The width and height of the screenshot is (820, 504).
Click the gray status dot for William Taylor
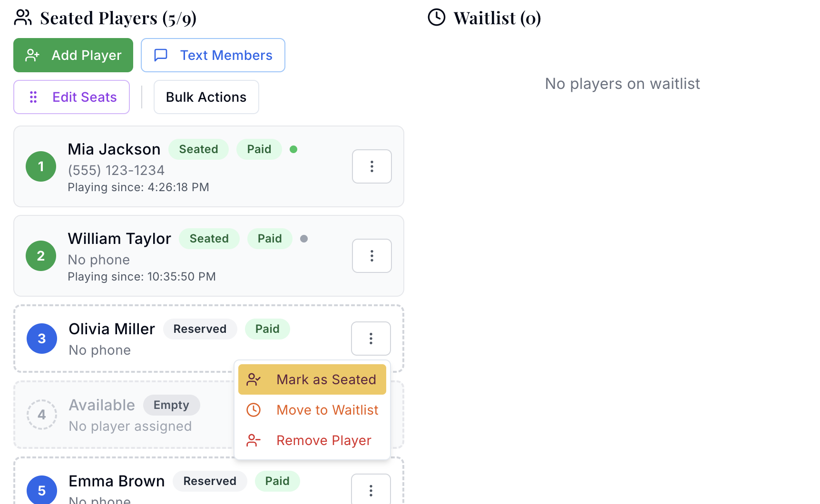point(304,239)
